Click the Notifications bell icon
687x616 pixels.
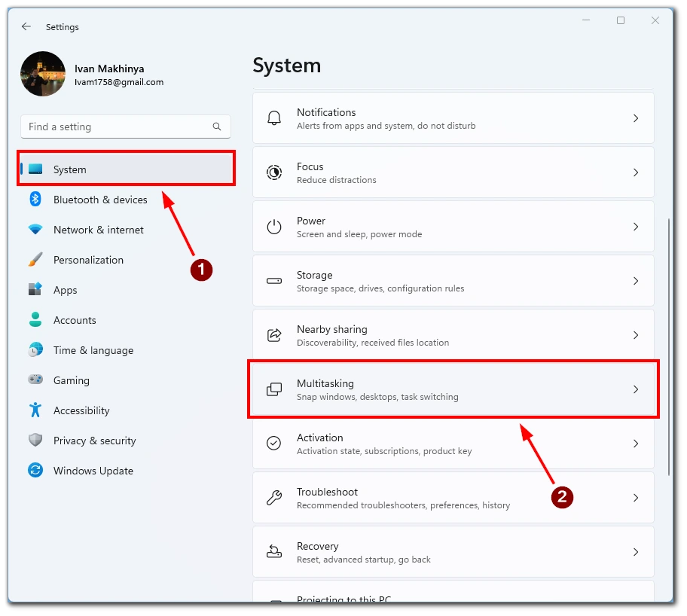(x=274, y=118)
